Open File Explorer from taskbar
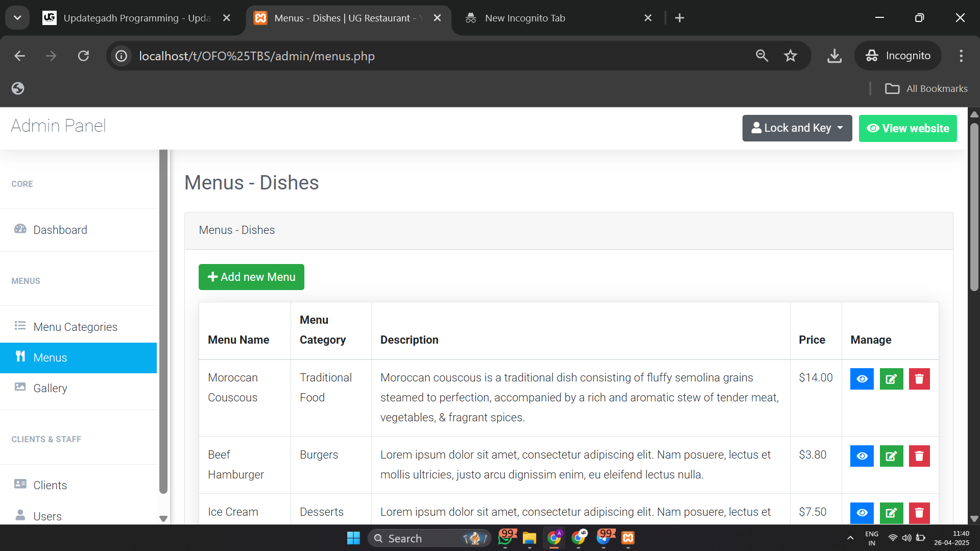Image resolution: width=980 pixels, height=551 pixels. click(x=530, y=538)
